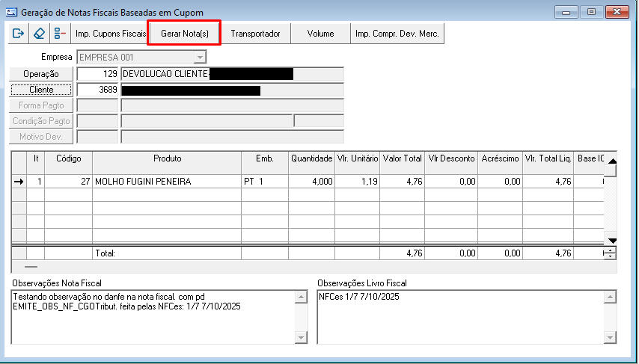
Task: Click the totals row horizontal scroll stepper
Action: point(610,253)
